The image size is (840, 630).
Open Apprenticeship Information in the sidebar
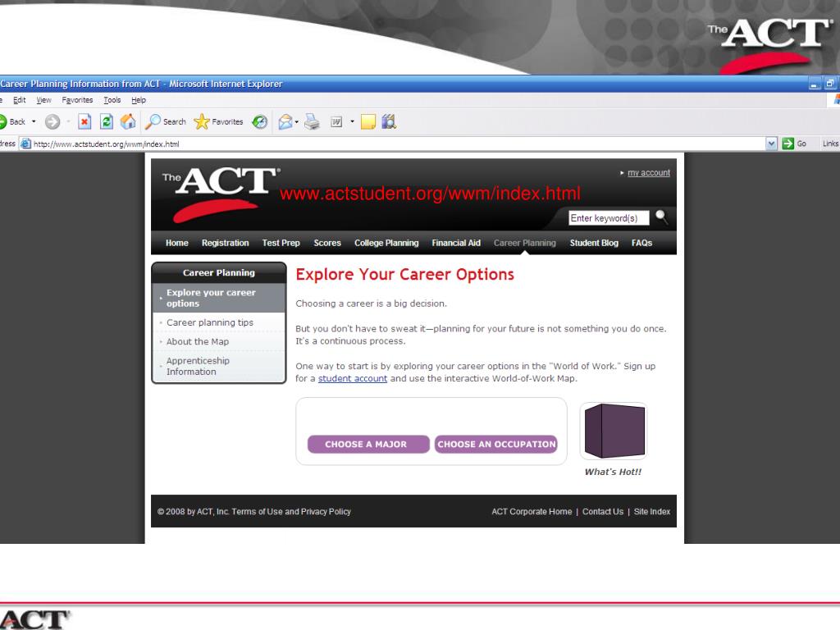[x=198, y=367]
